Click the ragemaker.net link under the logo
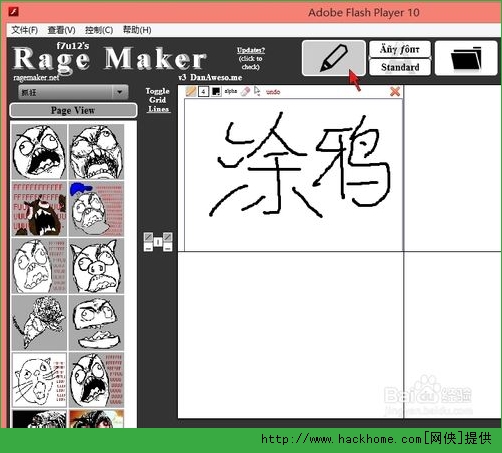Viewport: 502px width, 453px height. [36, 78]
